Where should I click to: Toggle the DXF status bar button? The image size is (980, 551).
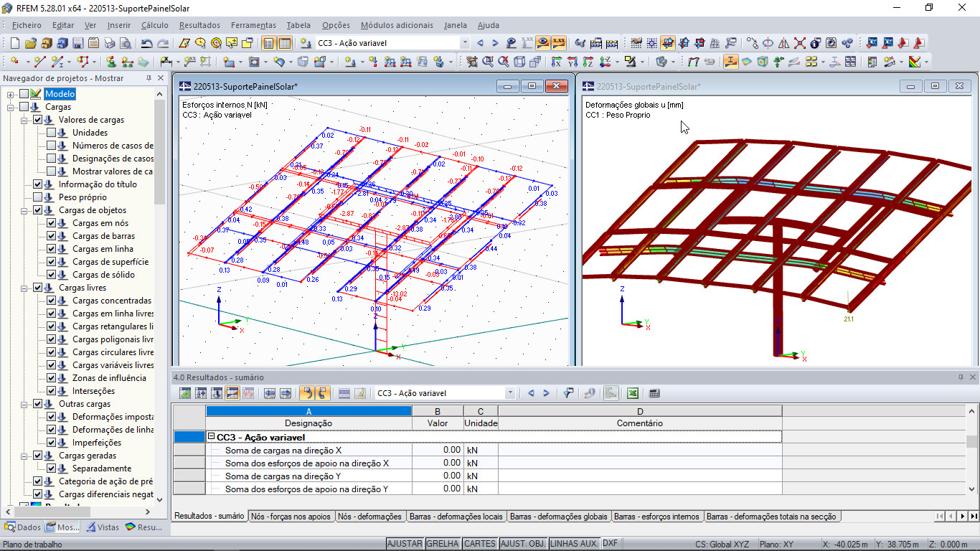[x=610, y=544]
